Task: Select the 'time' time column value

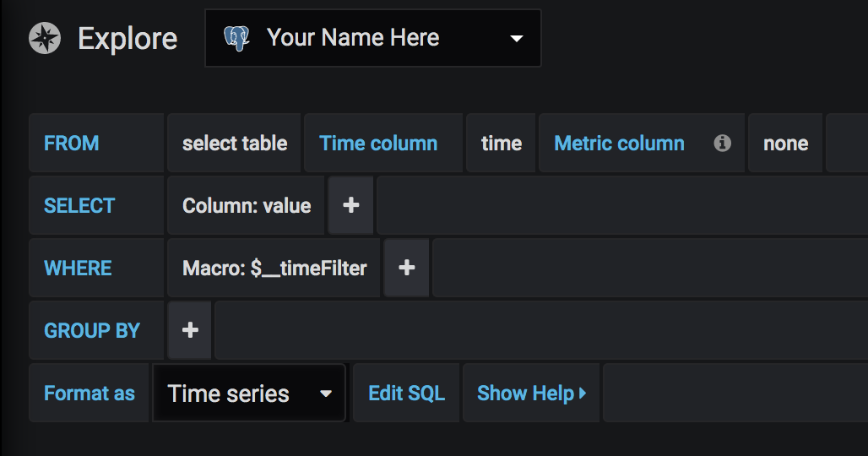Action: (501, 144)
